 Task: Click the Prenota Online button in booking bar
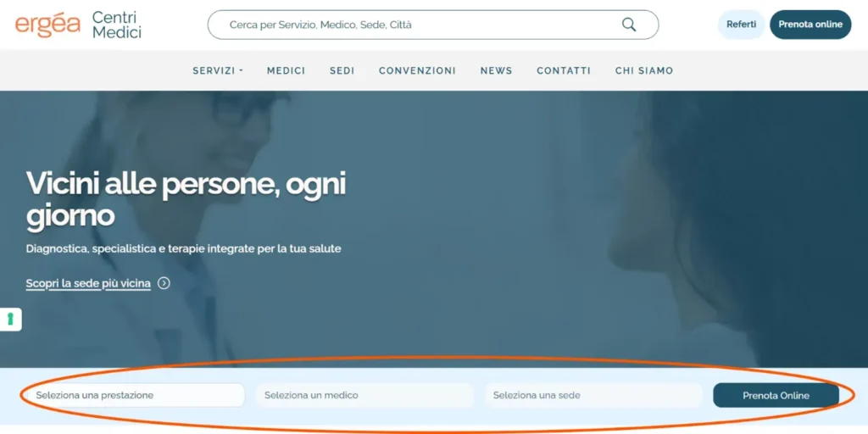(776, 395)
